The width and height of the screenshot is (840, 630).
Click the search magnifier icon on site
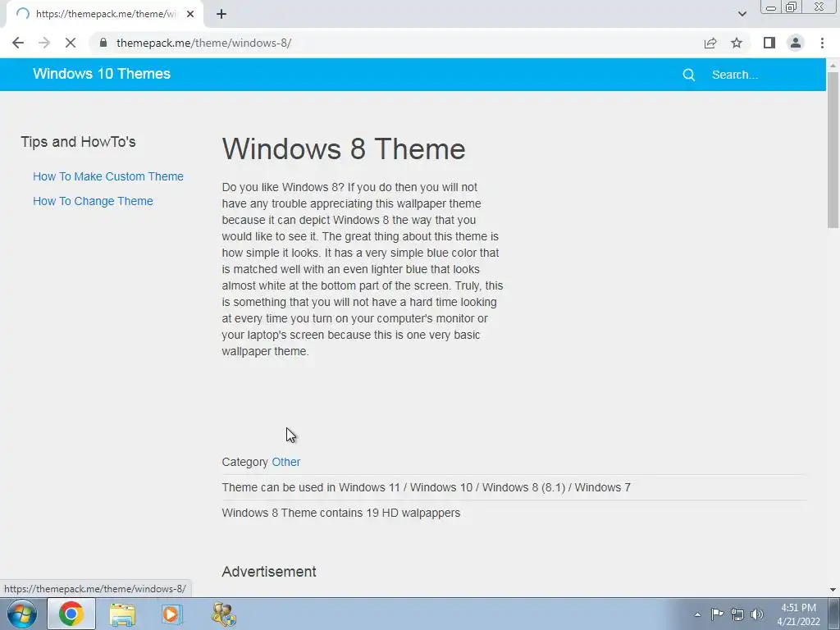[x=689, y=75]
